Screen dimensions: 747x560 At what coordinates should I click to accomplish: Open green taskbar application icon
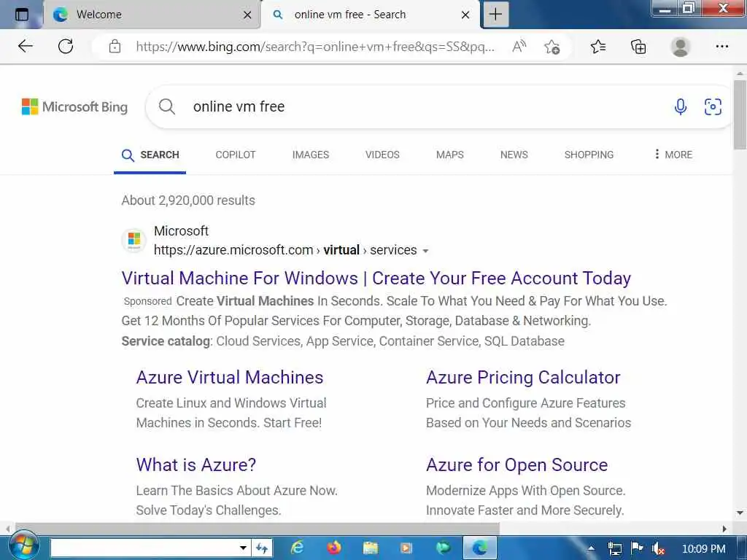[443, 548]
